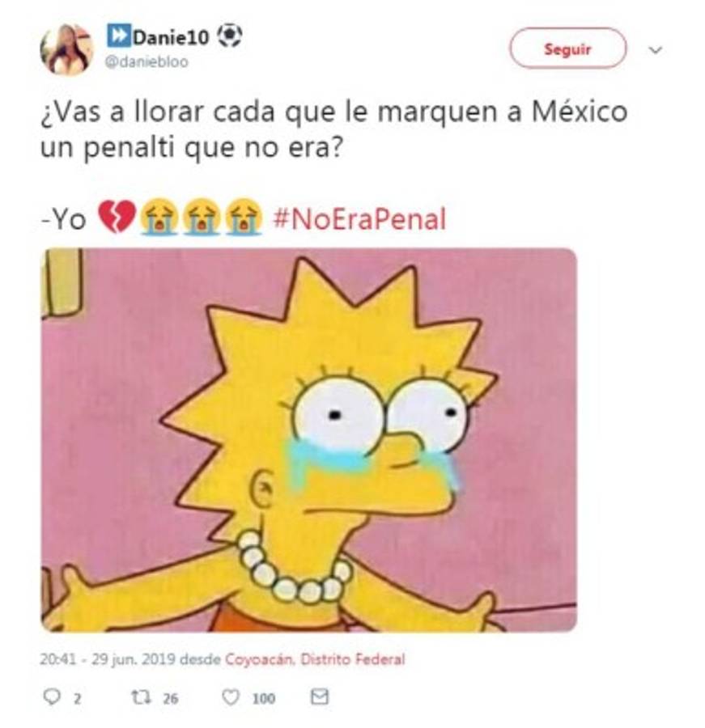Open the Danie10 display name
The height and width of the screenshot is (728, 705).
pos(171,37)
